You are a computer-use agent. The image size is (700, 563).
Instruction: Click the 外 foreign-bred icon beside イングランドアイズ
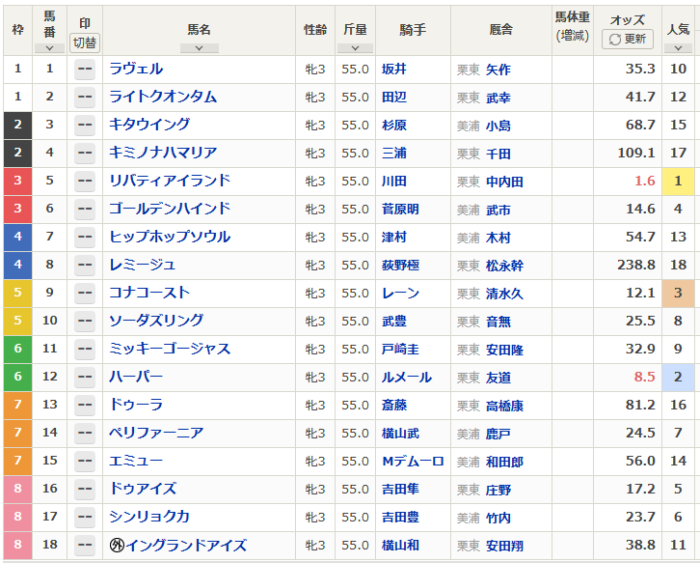[x=116, y=545]
